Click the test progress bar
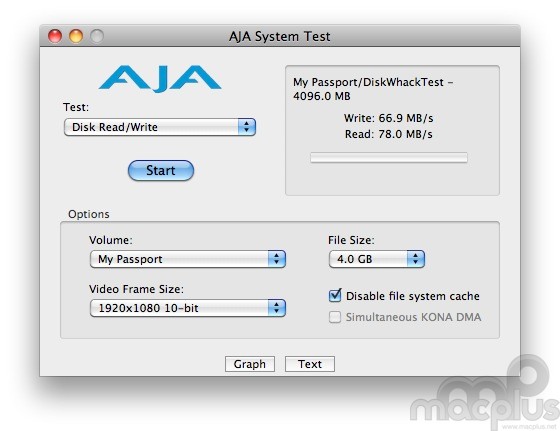Screen dimensions: 560x431 pyautogui.click(x=389, y=157)
